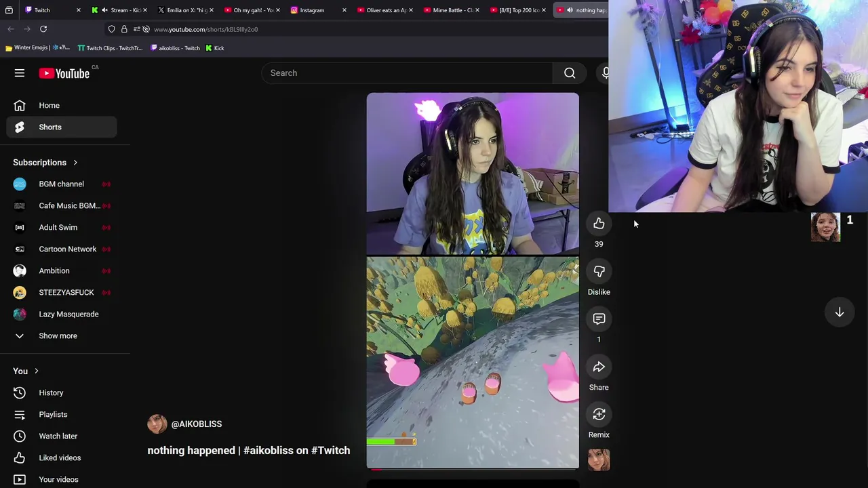Open the sound thumbnail below Remix

tap(599, 460)
